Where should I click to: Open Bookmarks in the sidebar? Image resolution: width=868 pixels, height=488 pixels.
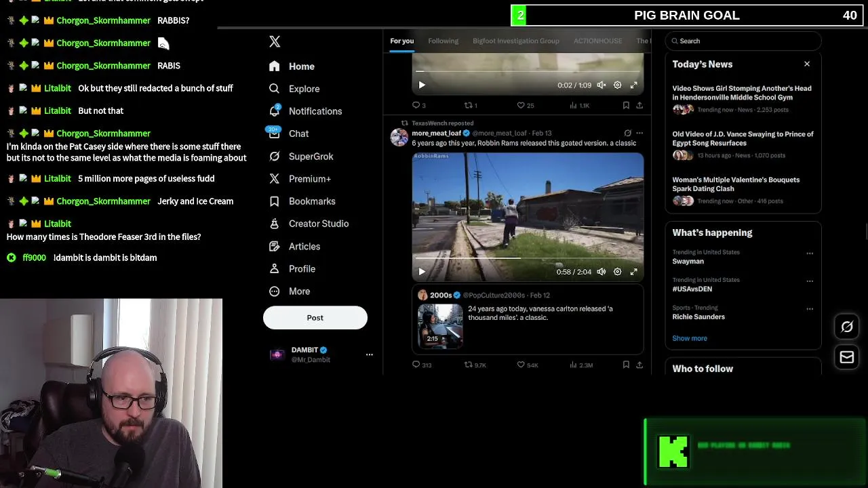click(x=302, y=201)
